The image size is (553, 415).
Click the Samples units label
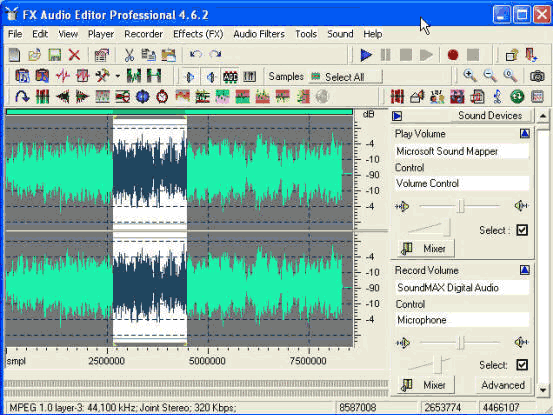286,77
